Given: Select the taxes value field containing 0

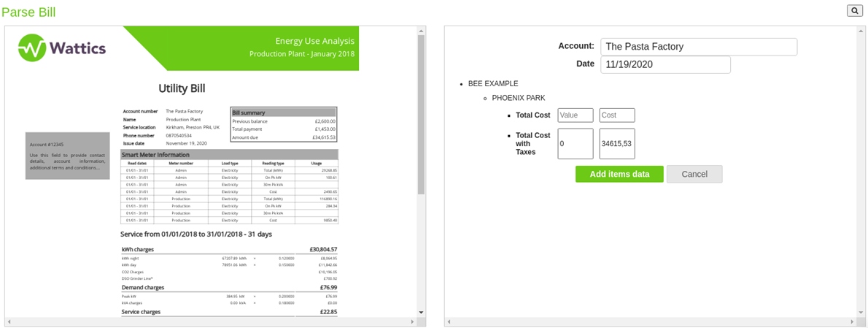Looking at the screenshot, I should point(576,144).
